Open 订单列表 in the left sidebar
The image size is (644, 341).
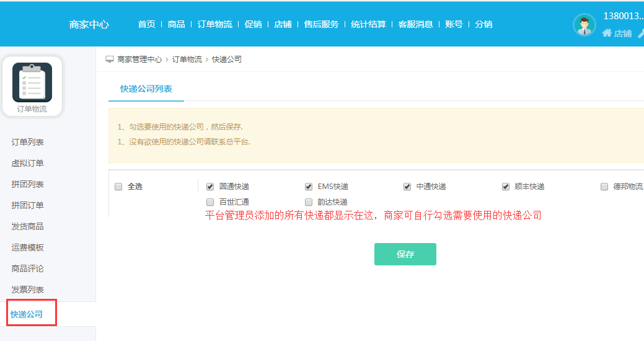[28, 143]
